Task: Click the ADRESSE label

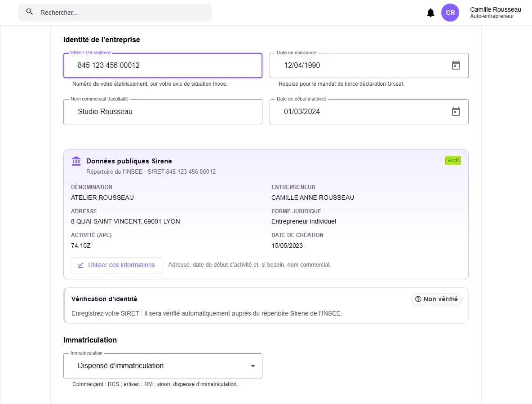Action: click(x=84, y=211)
